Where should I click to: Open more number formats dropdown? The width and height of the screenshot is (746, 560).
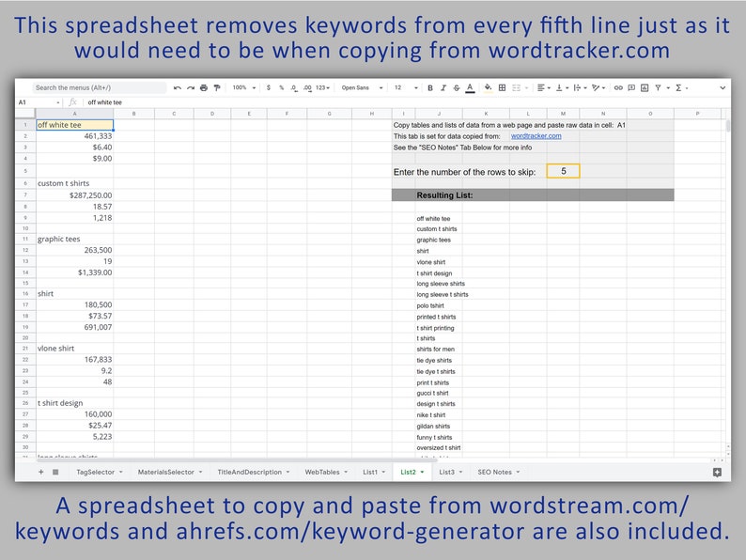[322, 87]
